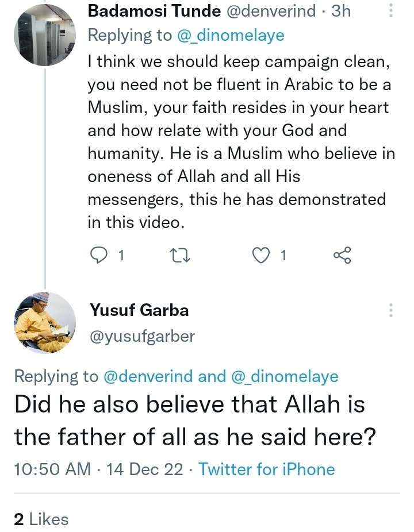Click the 10:50 AM · 14 Dec 22 timestamp
Image resolution: width=414 pixels, height=532 pixels.
point(100,469)
